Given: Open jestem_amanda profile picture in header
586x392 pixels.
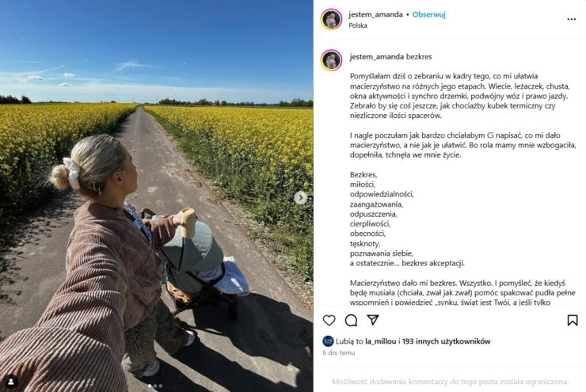Looking at the screenshot, I should tap(331, 19).
